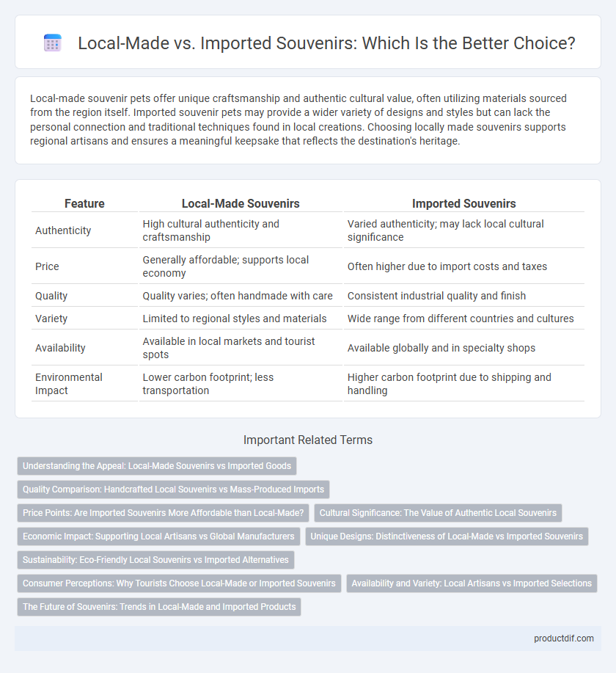Click the 'Imported Souvenirs' column header

tap(464, 203)
